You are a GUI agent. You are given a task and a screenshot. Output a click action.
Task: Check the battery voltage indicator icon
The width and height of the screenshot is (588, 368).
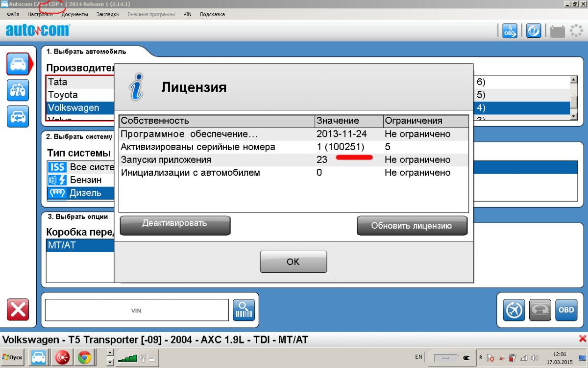pos(558,31)
